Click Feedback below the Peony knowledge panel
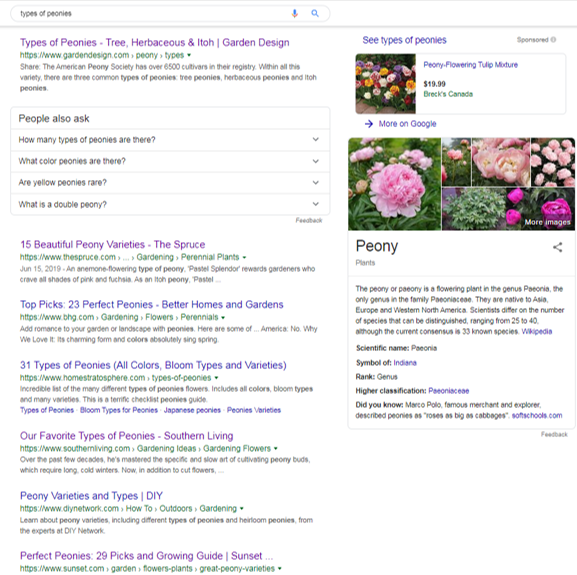 554,434
